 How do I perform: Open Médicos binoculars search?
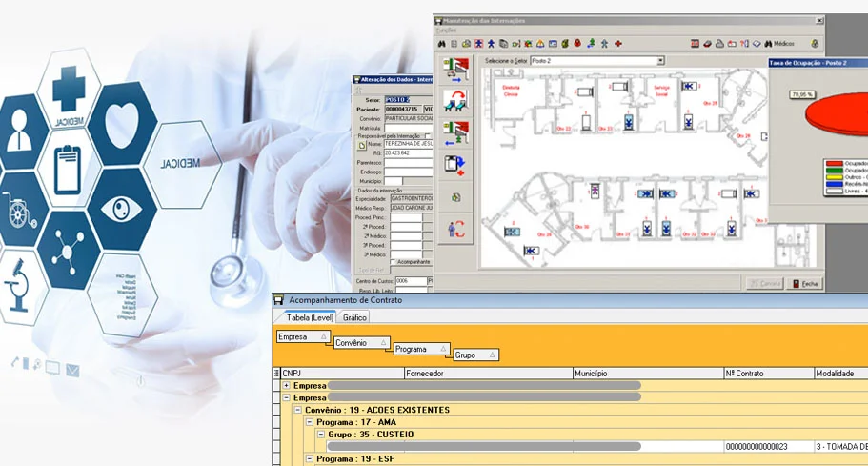click(777, 44)
